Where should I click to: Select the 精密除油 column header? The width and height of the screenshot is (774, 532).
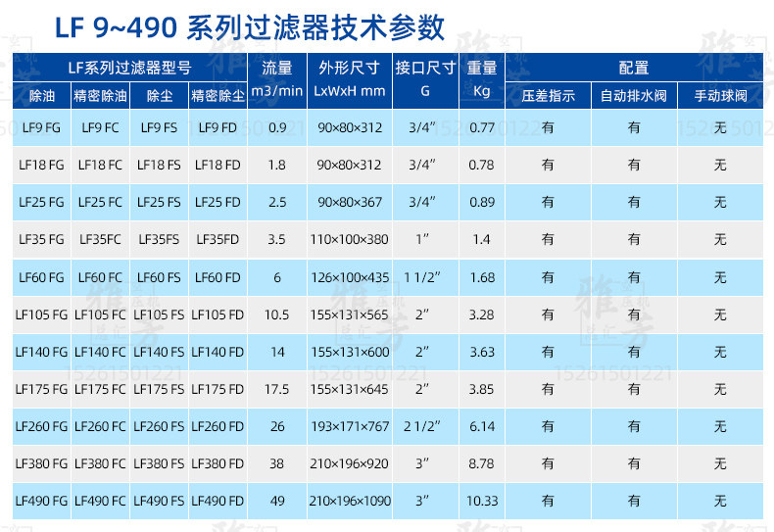click(x=100, y=95)
